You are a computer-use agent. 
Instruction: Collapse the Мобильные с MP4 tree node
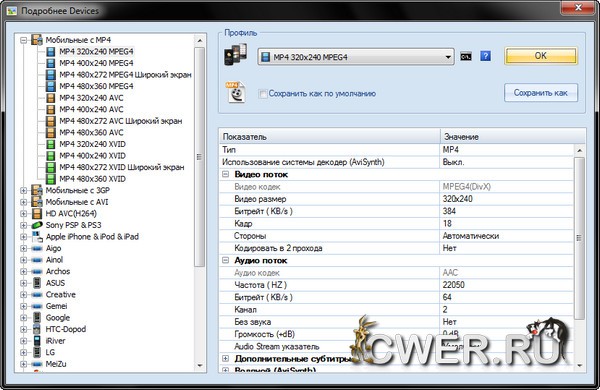click(x=24, y=40)
